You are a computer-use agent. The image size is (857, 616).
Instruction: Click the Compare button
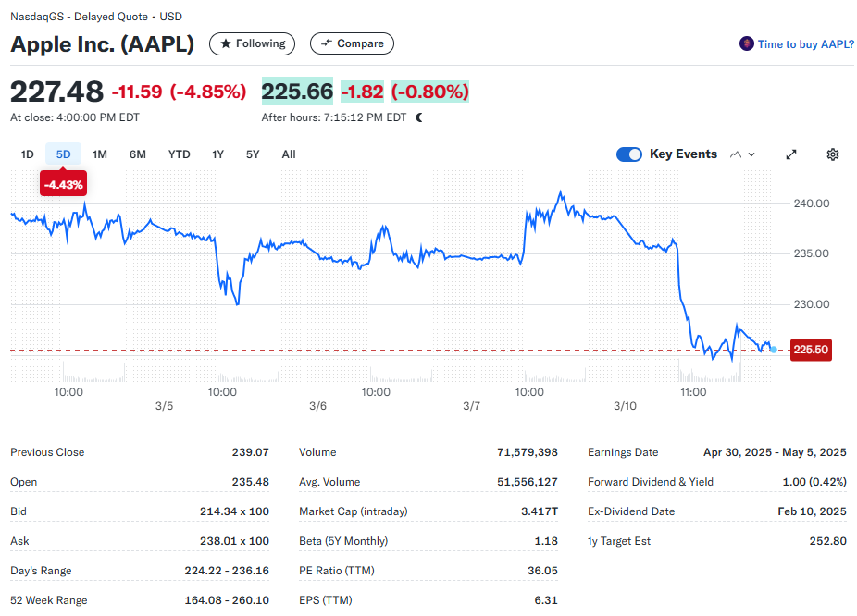click(352, 43)
